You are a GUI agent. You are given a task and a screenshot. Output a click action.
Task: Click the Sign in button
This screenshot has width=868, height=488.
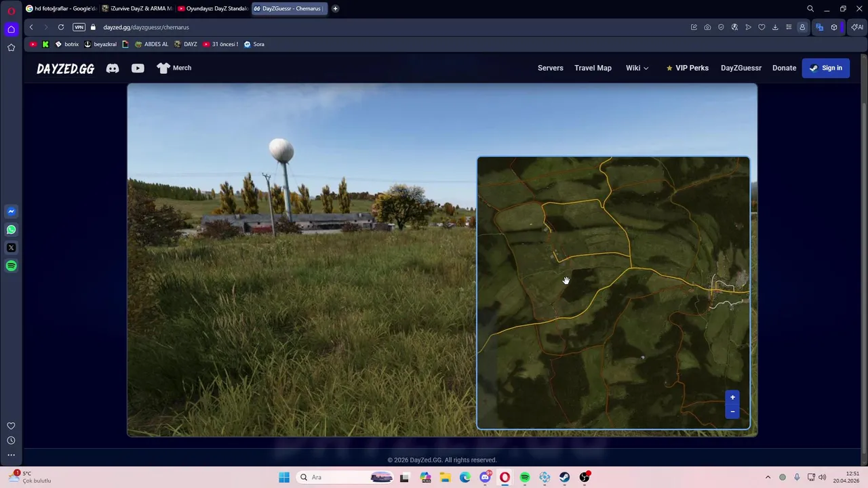coord(826,68)
